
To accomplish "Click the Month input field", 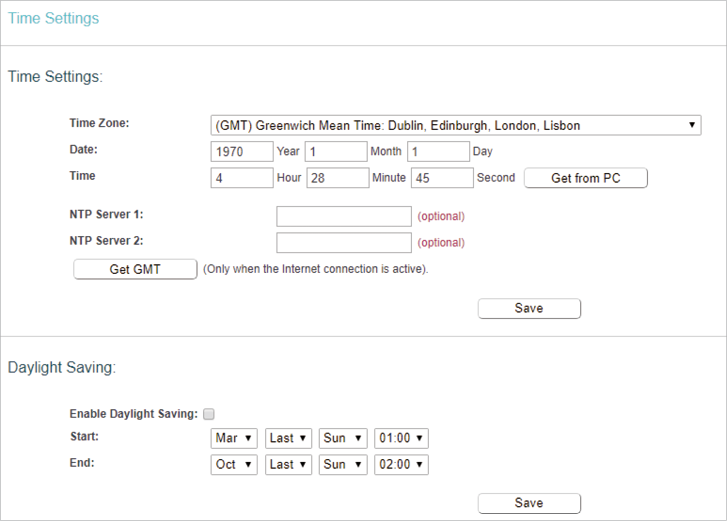I will point(336,152).
